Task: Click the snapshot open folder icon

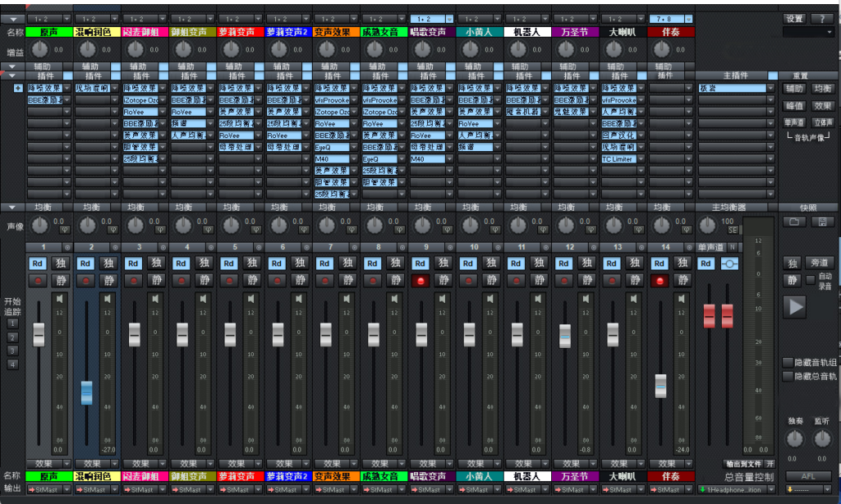Action: coord(794,222)
